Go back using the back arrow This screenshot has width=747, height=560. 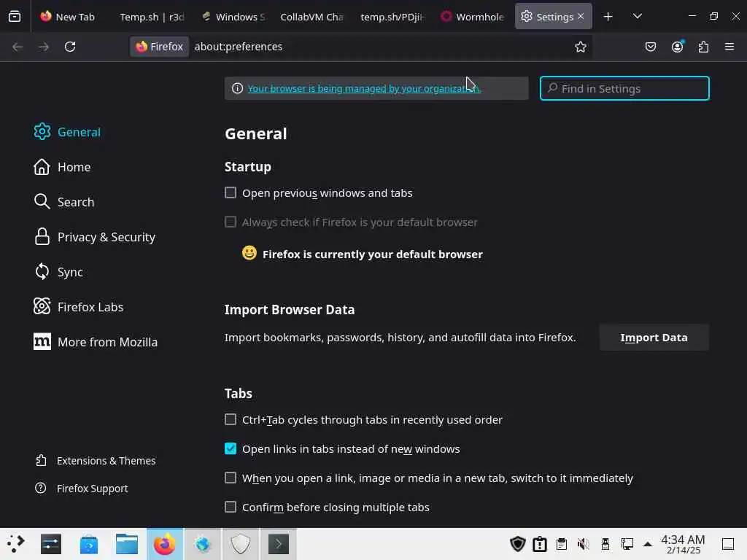pos(18,47)
